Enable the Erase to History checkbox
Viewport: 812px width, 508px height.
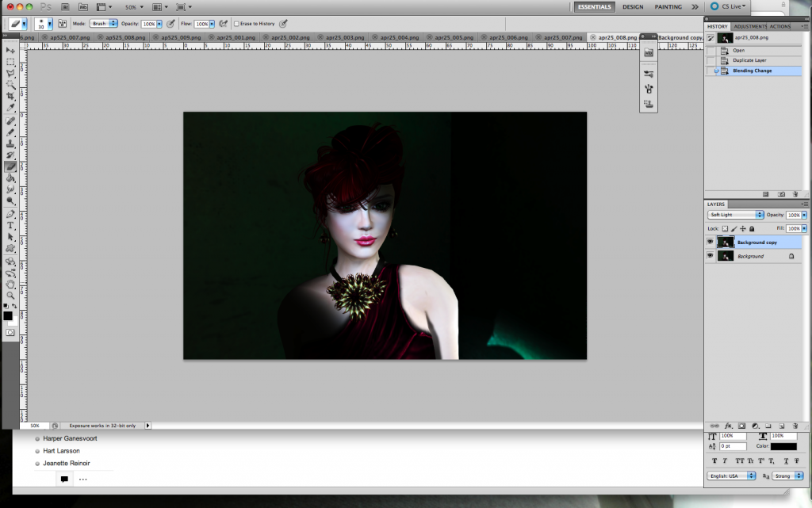(237, 24)
